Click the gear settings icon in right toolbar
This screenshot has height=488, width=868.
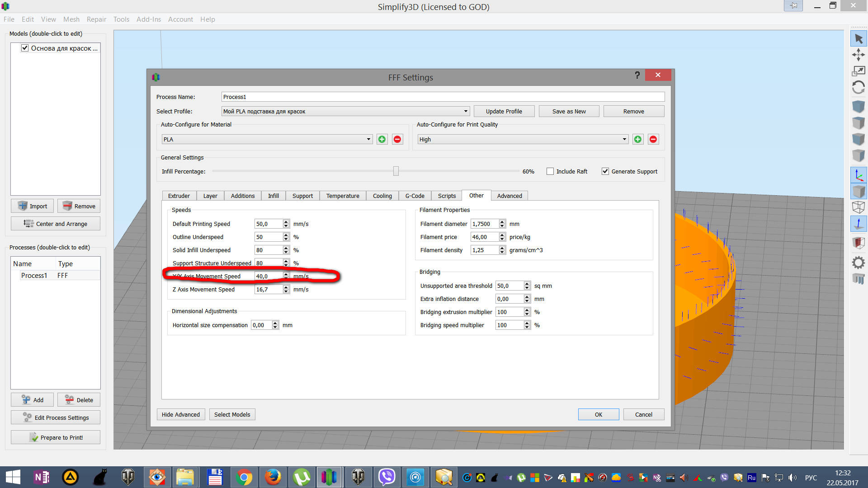[858, 263]
